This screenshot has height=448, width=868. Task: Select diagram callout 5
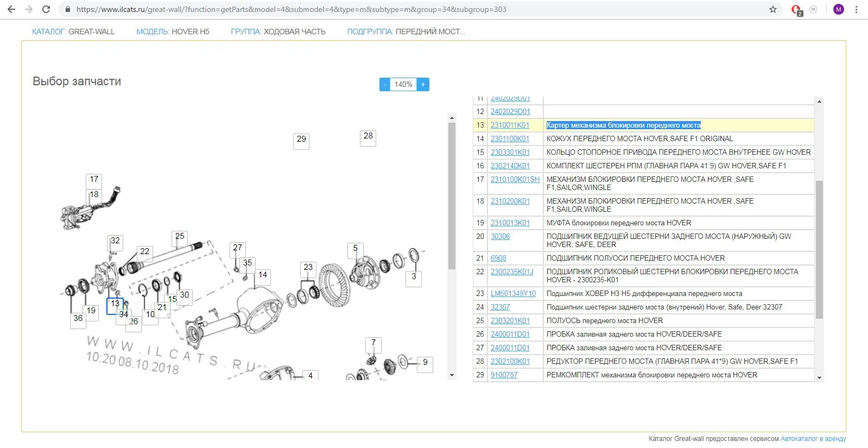tap(356, 250)
